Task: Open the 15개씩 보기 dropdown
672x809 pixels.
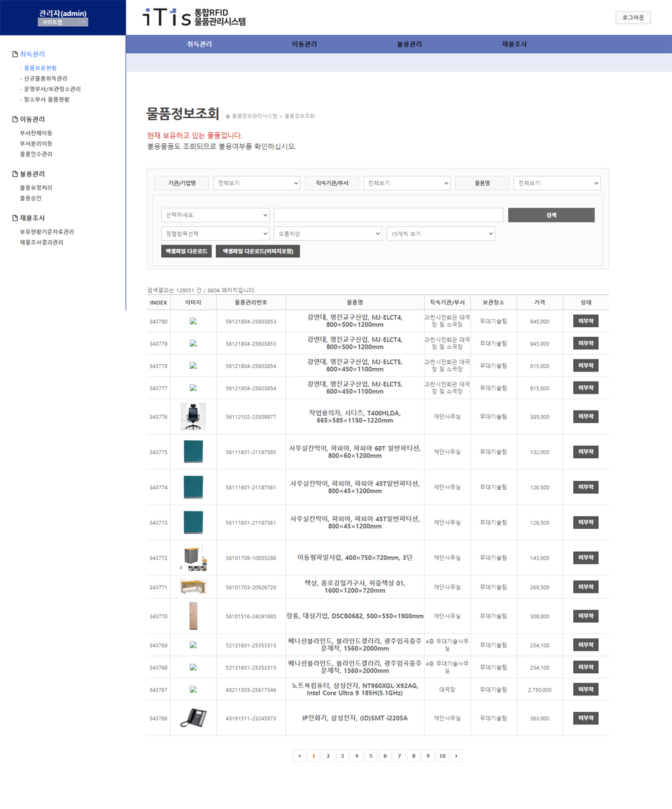Action: click(x=441, y=234)
